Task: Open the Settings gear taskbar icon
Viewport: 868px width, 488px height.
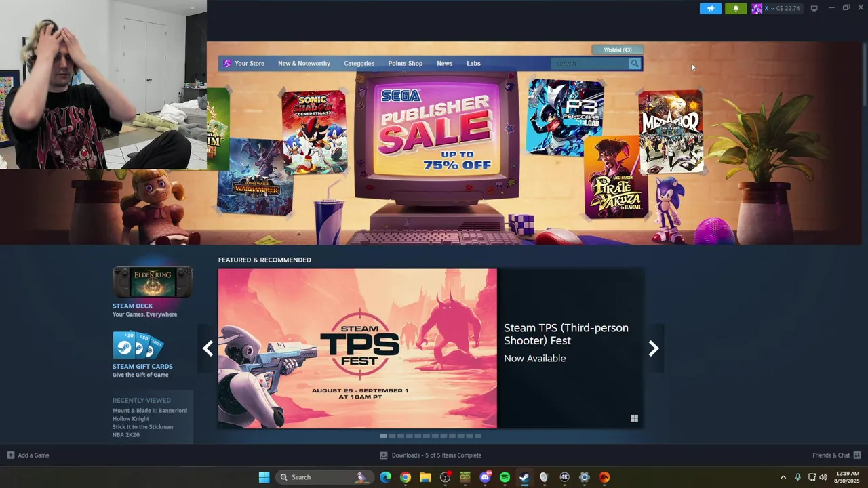Action: (x=585, y=477)
